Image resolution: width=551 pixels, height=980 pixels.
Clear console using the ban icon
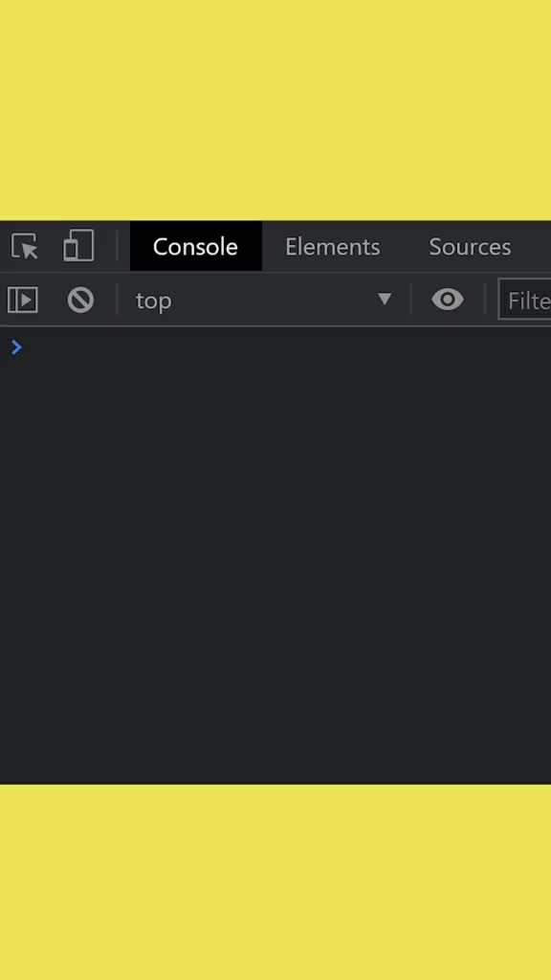[80, 300]
